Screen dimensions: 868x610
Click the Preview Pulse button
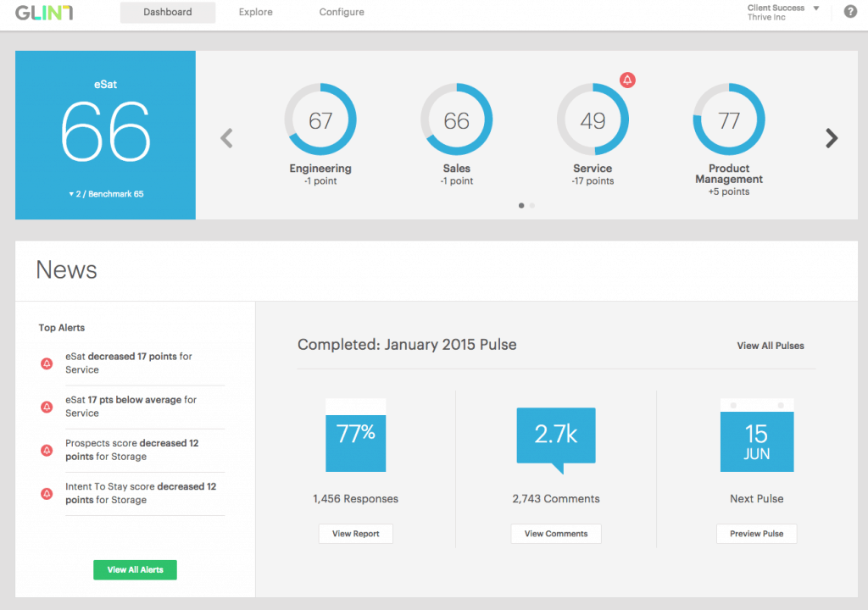coord(756,534)
